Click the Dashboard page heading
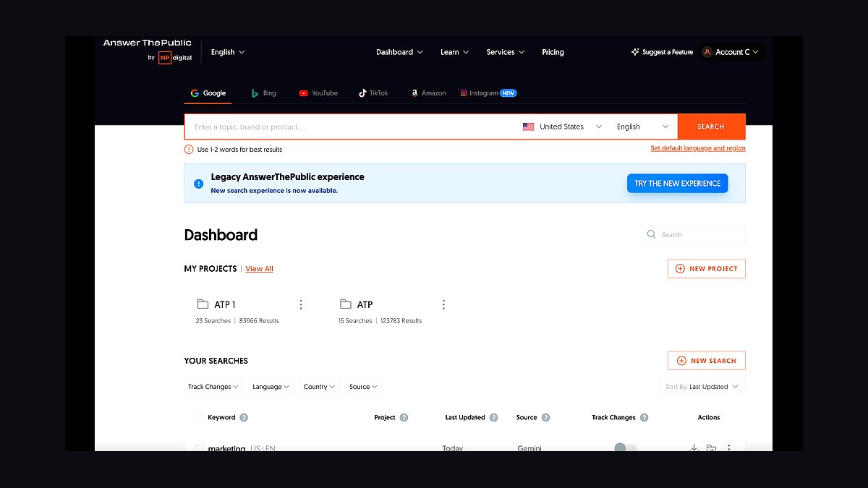 (x=221, y=235)
